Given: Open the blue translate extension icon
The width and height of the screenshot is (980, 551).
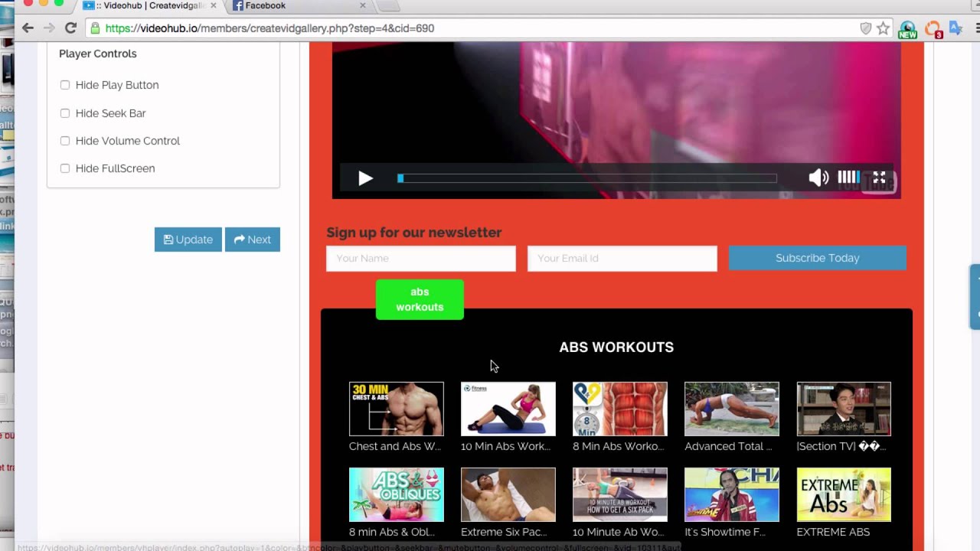Looking at the screenshot, I should (x=955, y=28).
